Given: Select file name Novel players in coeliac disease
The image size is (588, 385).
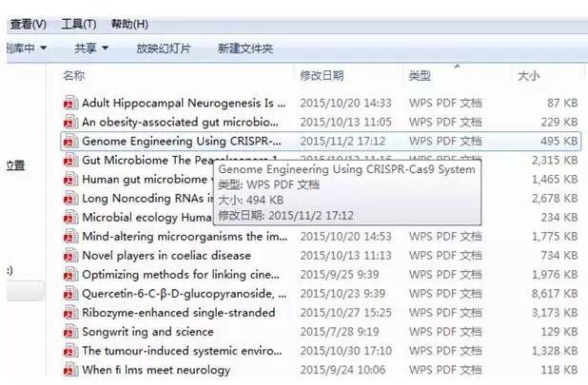Looking at the screenshot, I should 167,256.
